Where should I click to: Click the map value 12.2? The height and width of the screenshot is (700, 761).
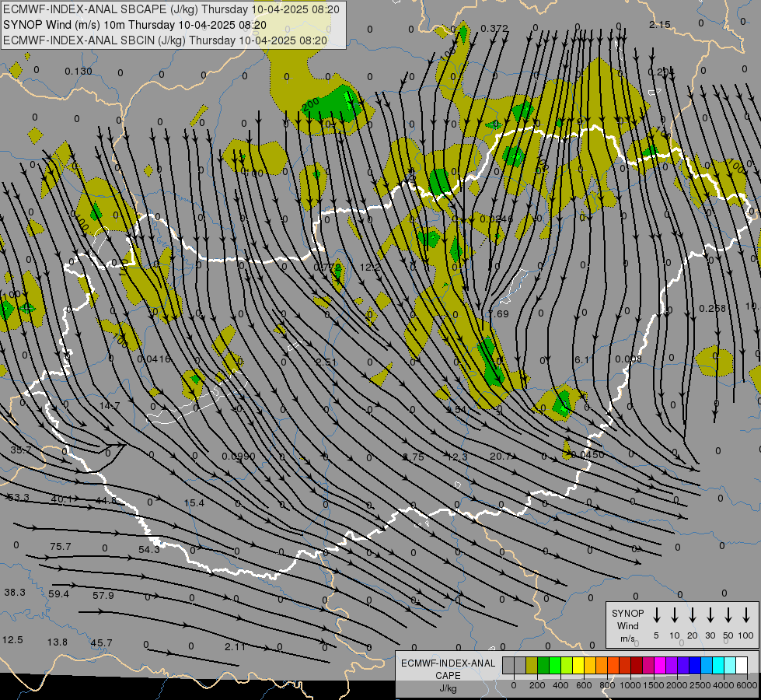point(370,268)
